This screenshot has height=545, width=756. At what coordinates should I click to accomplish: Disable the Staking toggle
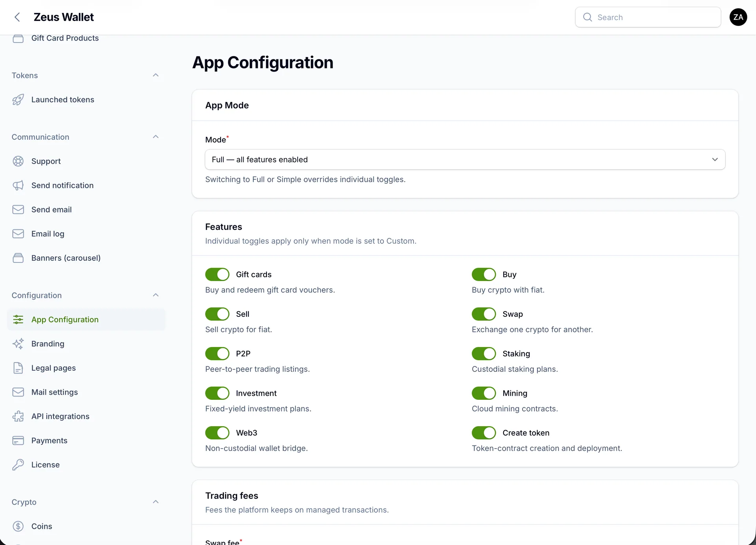coord(484,354)
